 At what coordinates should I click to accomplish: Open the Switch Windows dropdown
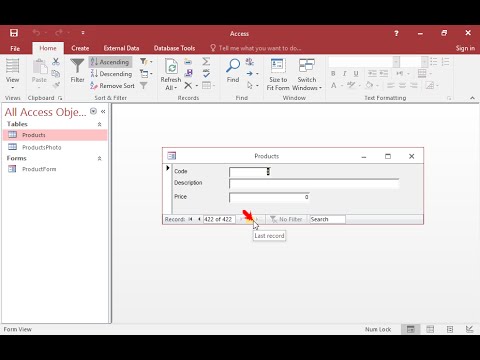pos(307,75)
